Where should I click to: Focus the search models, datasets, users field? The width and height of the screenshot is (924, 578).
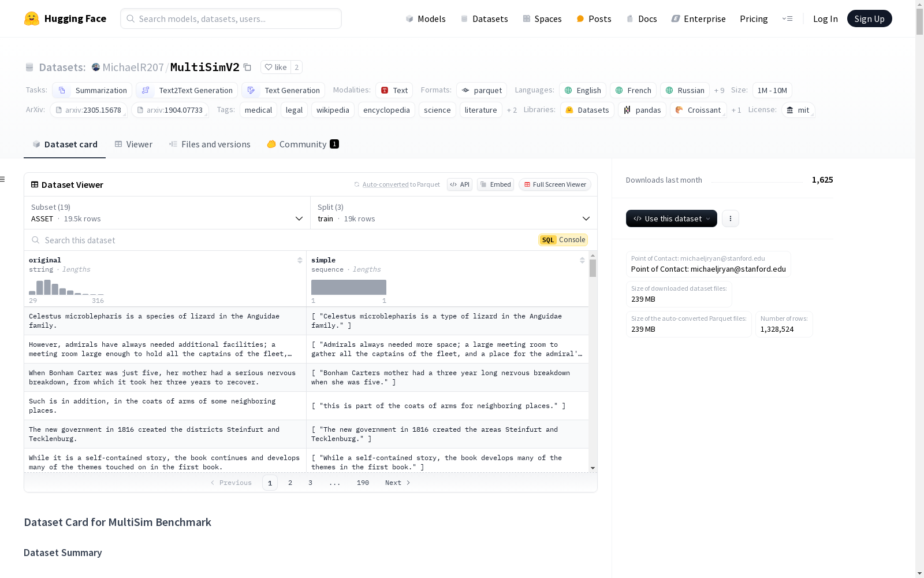[231, 18]
